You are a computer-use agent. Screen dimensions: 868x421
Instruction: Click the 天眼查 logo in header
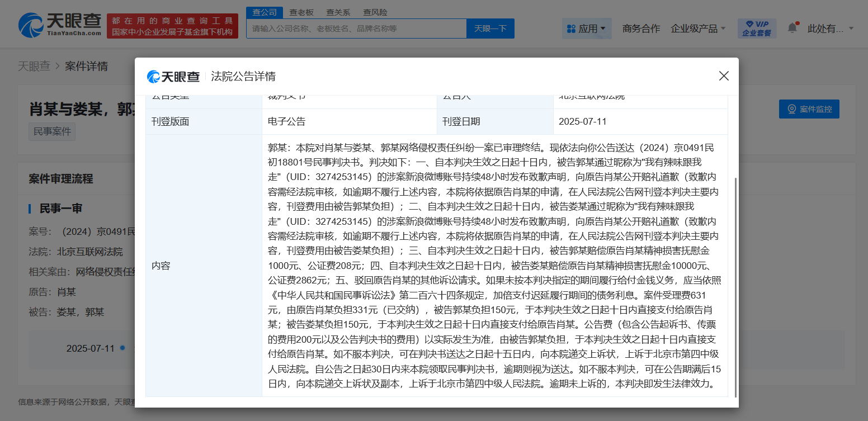click(60, 26)
